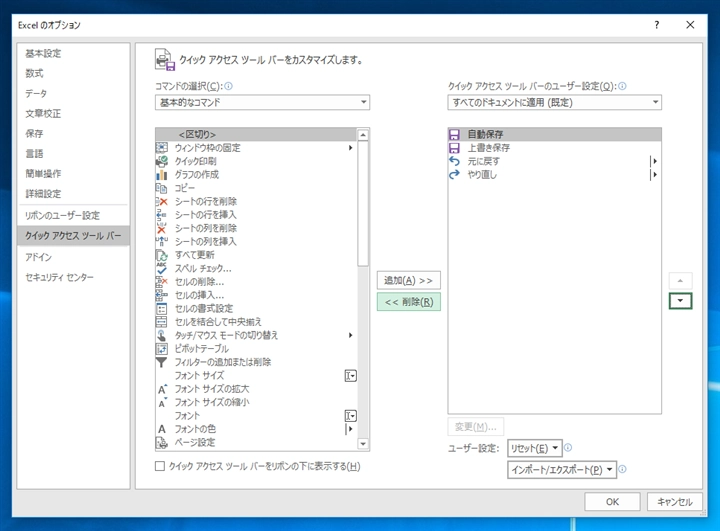Switch to 詳細設定 options category
This screenshot has width=720, height=531.
pyautogui.click(x=43, y=194)
